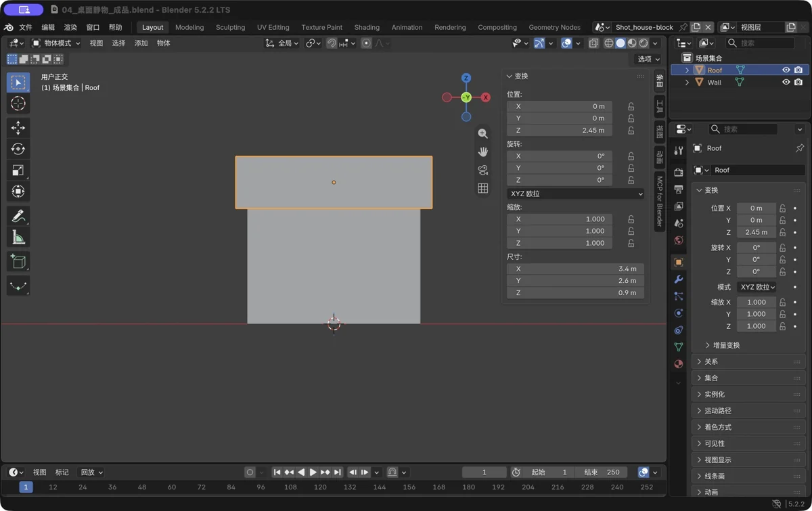Jump to the last frame of the timeline

338,472
